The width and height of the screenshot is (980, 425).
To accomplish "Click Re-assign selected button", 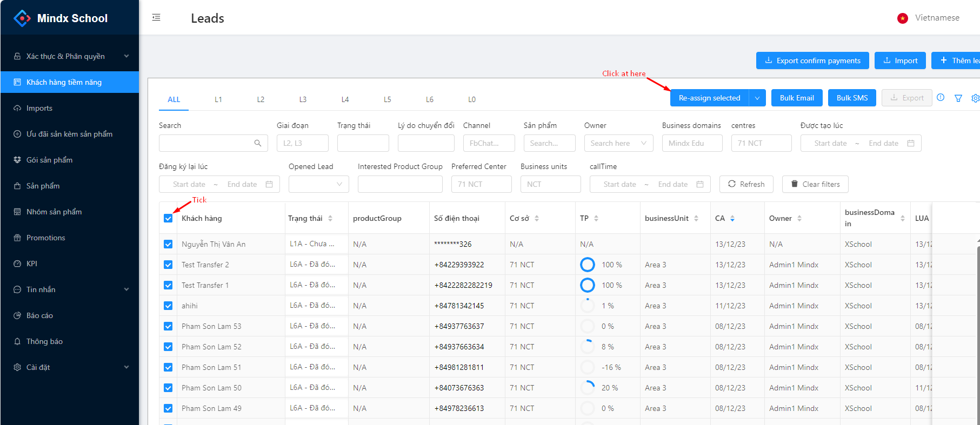I will tap(710, 98).
